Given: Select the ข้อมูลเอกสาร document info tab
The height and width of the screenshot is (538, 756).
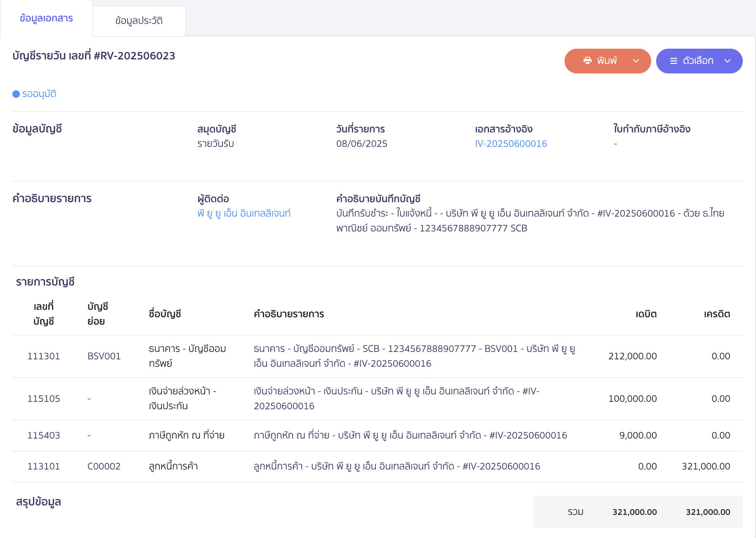Looking at the screenshot, I should coord(46,19).
